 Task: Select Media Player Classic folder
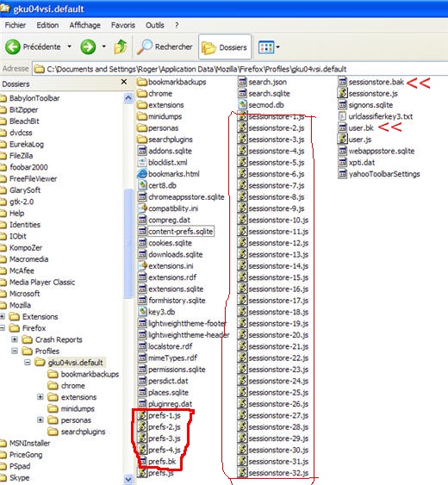(x=42, y=282)
